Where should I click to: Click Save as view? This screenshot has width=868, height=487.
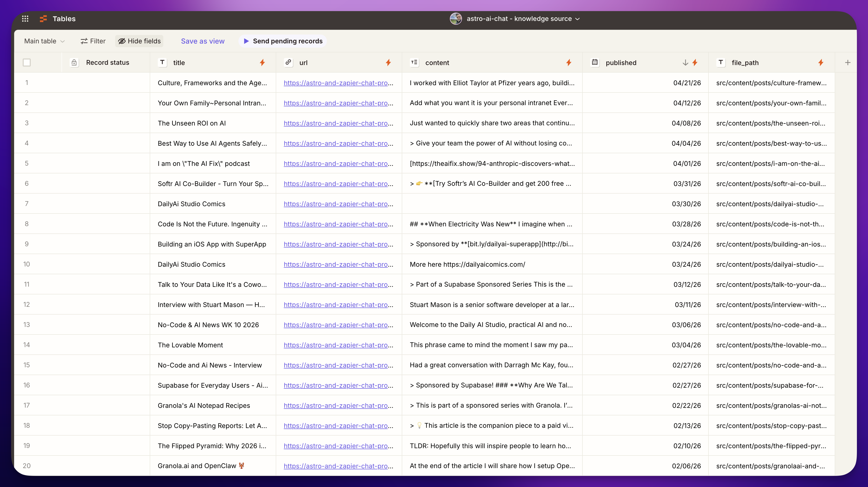(203, 41)
